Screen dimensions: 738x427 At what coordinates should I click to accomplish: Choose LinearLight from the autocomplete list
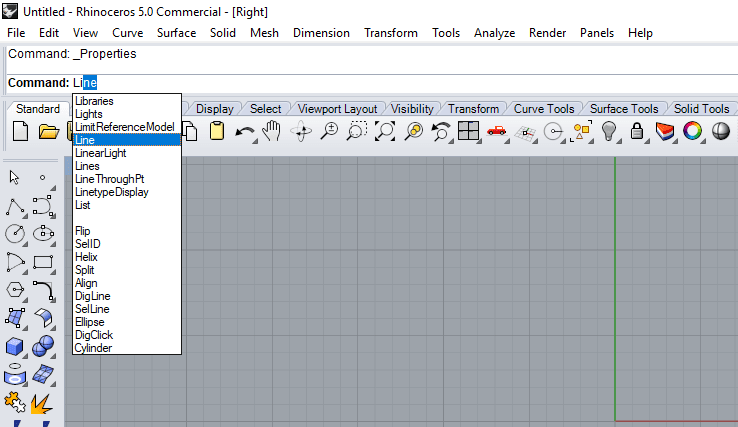tap(127, 153)
